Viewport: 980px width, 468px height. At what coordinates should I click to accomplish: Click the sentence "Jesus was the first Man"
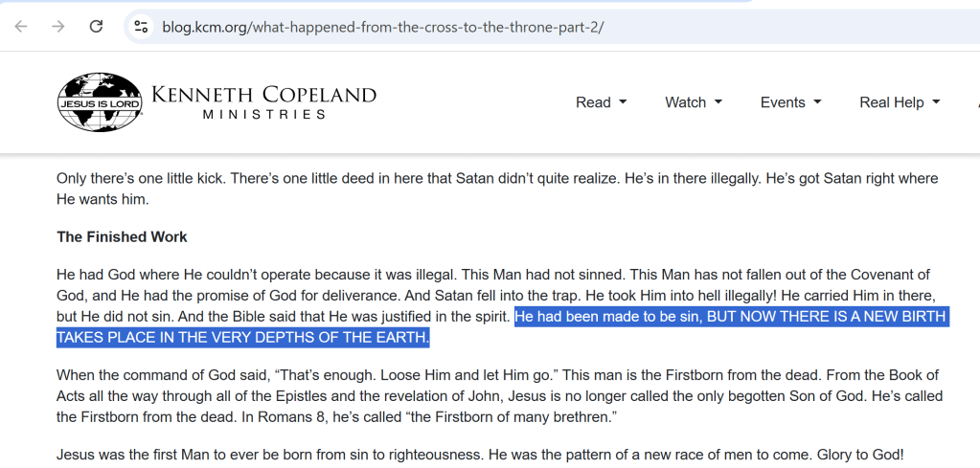coord(479,455)
